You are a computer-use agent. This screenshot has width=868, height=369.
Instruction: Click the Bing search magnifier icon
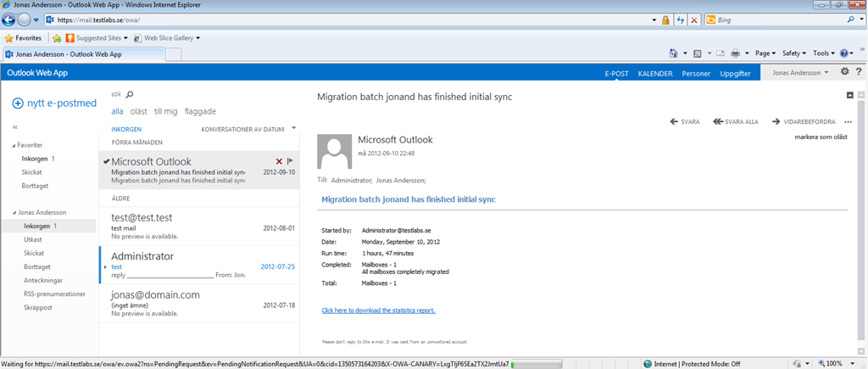click(x=851, y=20)
